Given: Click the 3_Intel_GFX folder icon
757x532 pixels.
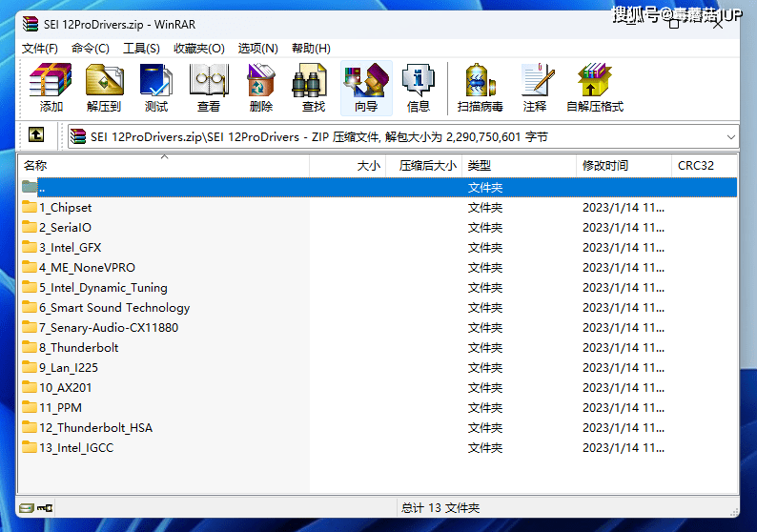Looking at the screenshot, I should coord(30,247).
